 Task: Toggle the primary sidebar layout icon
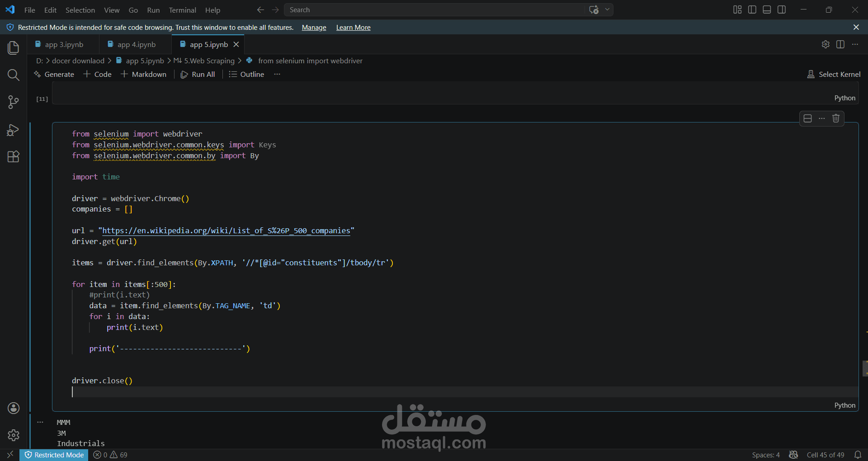pos(751,9)
